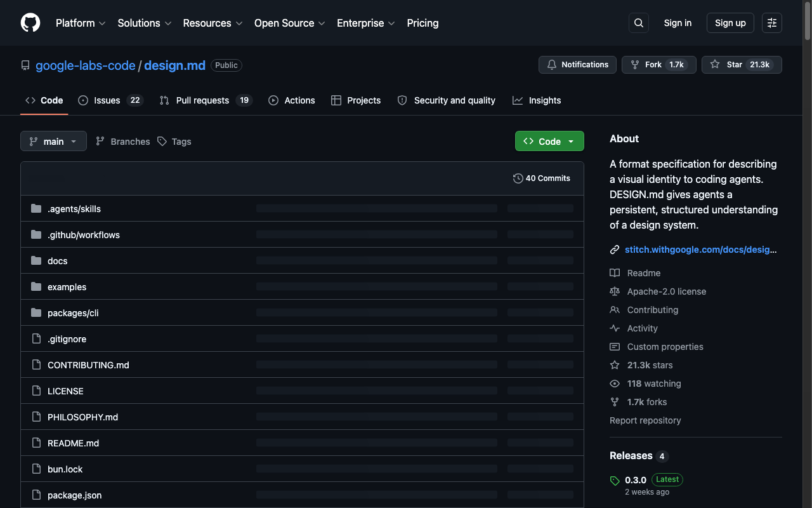
Task: Click the eye icon next to 118 watching
Action: (615, 384)
